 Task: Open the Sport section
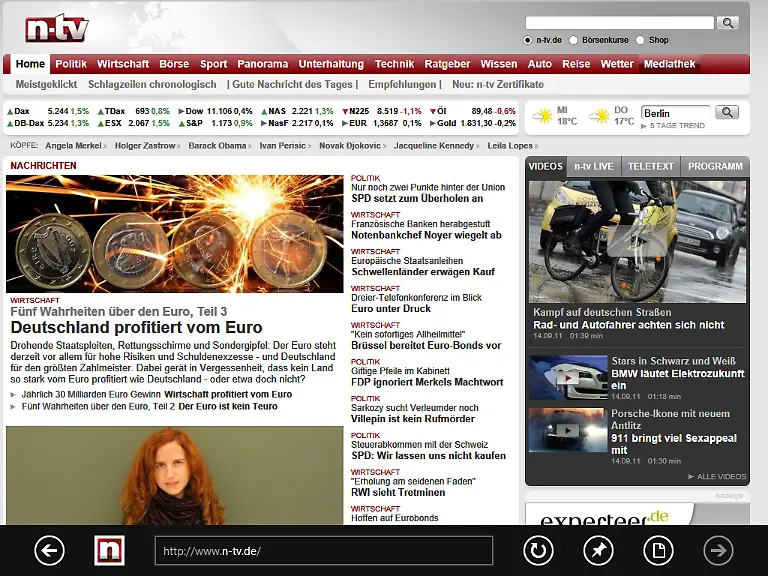(214, 64)
